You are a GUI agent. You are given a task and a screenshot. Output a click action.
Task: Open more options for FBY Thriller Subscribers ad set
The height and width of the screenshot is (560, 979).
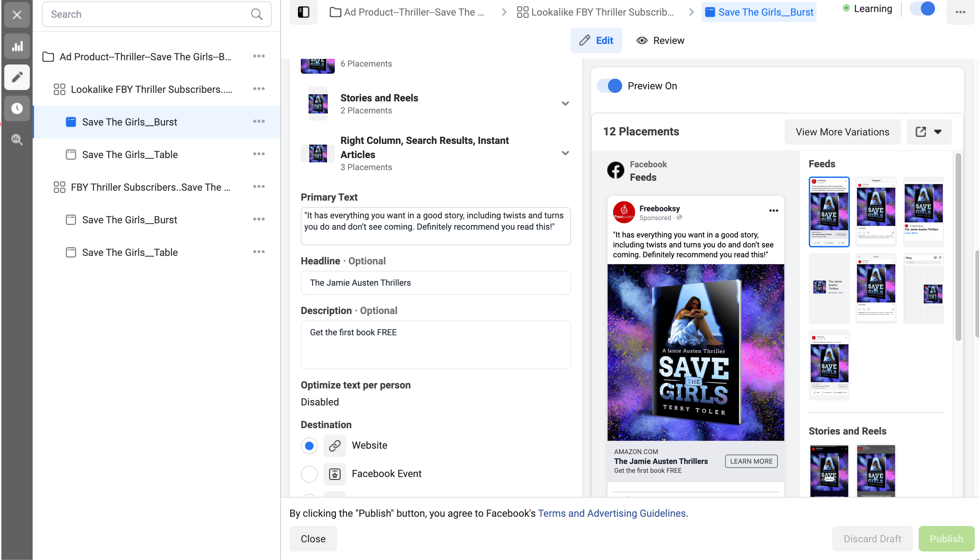259,187
